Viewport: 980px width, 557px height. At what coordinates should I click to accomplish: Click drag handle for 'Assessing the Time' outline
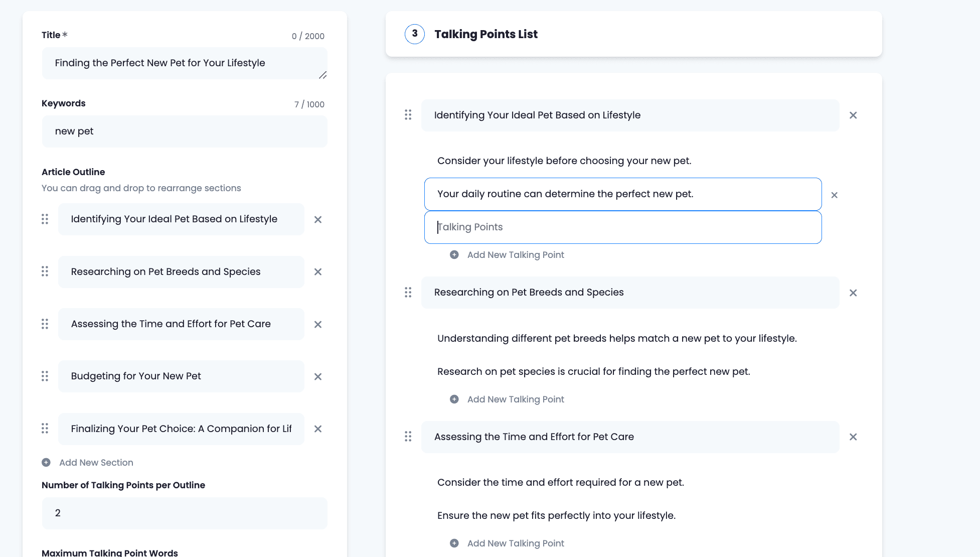pyautogui.click(x=45, y=324)
